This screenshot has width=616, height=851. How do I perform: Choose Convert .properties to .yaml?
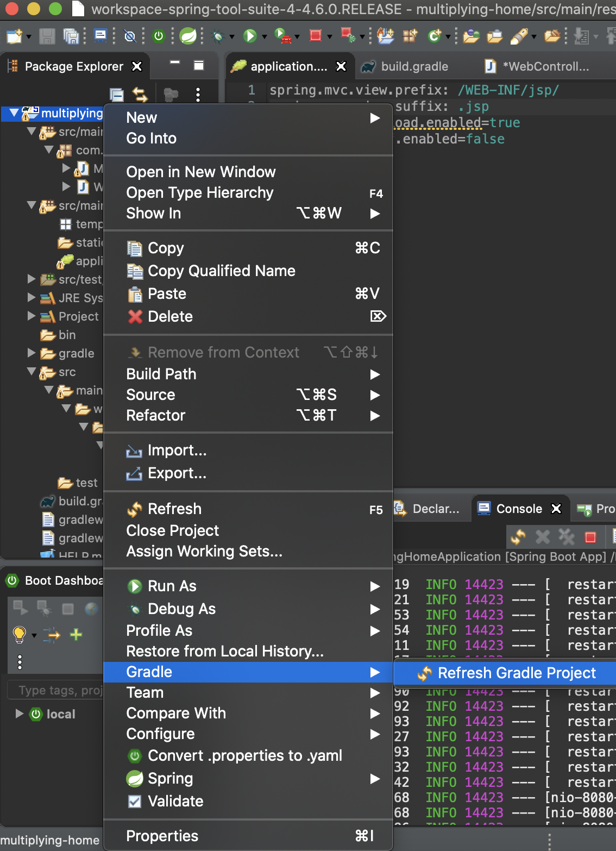tap(248, 755)
